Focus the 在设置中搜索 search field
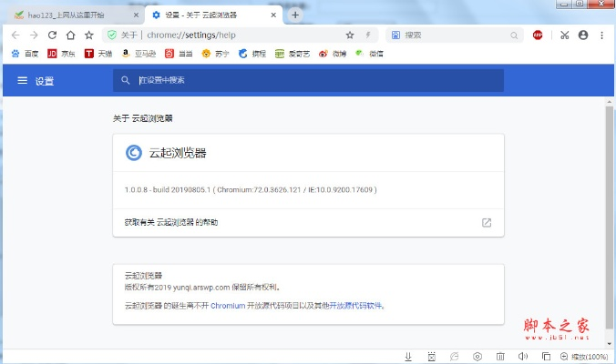 click(310, 81)
